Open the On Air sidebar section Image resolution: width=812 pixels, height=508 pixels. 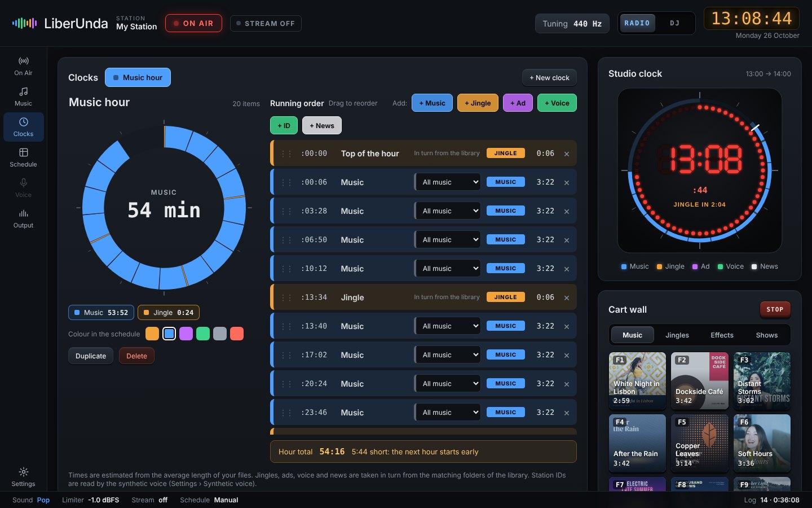(23, 66)
